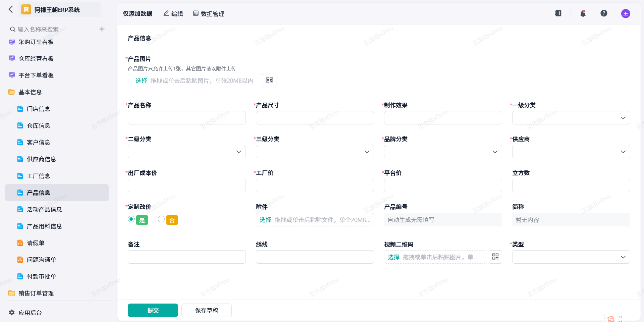Select 产品信息 in sidebar
The width and height of the screenshot is (644, 322).
(x=57, y=193)
